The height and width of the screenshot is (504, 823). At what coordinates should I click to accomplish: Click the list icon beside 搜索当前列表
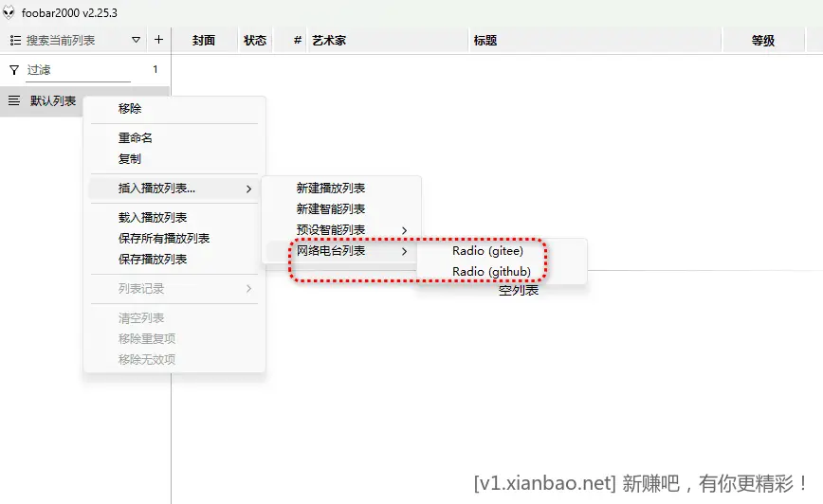pos(15,41)
